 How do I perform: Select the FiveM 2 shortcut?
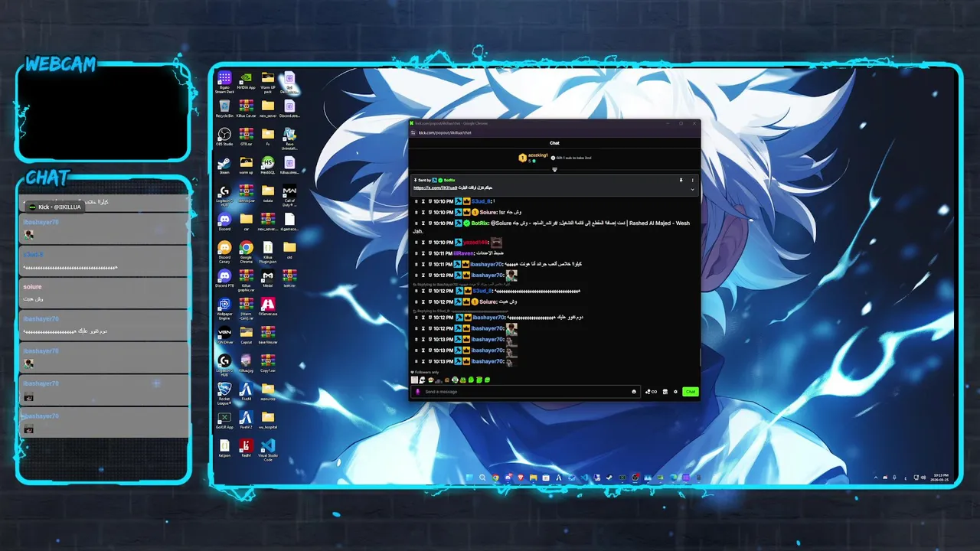pos(246,420)
